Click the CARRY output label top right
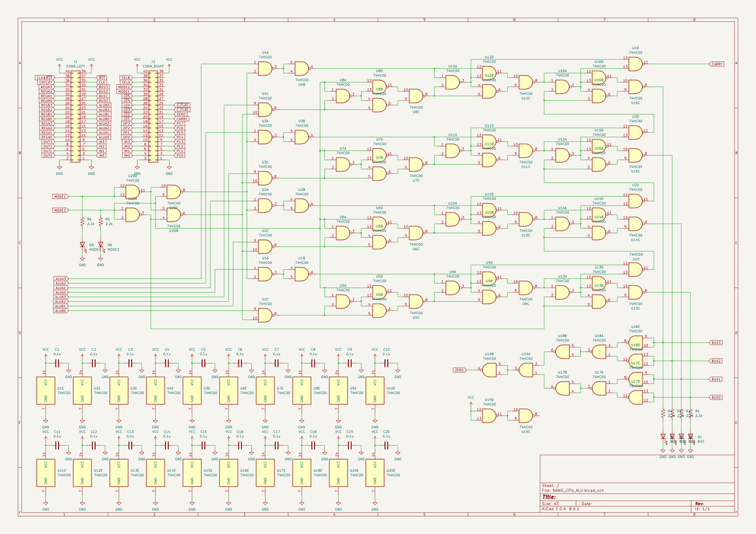This screenshot has width=756, height=534. 716,63
